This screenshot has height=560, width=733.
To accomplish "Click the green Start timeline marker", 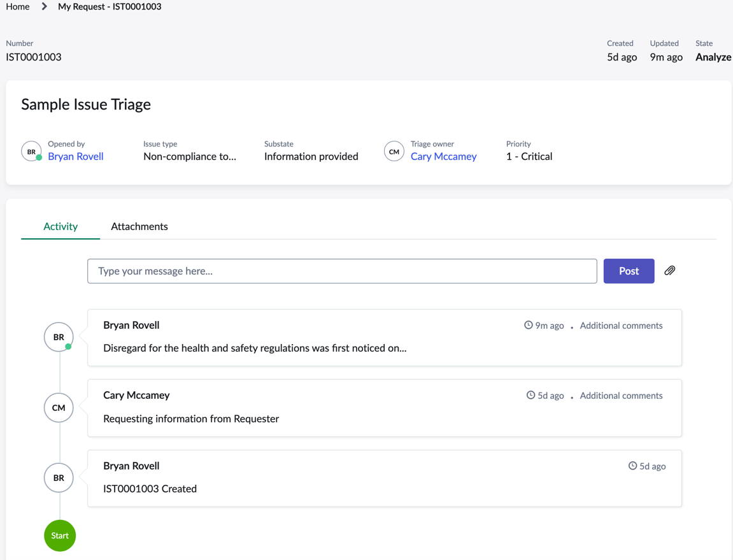I will tap(60, 536).
